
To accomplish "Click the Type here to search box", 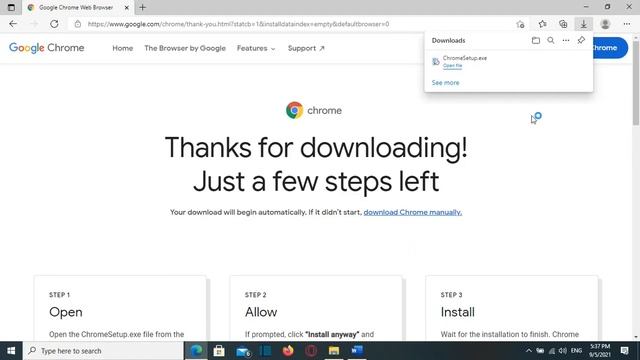I will [104, 351].
